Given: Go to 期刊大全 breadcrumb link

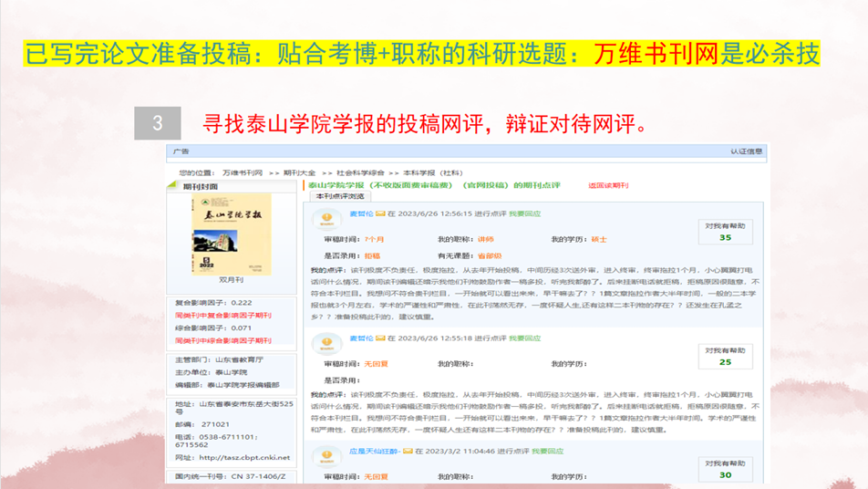Looking at the screenshot, I should click(x=299, y=172).
